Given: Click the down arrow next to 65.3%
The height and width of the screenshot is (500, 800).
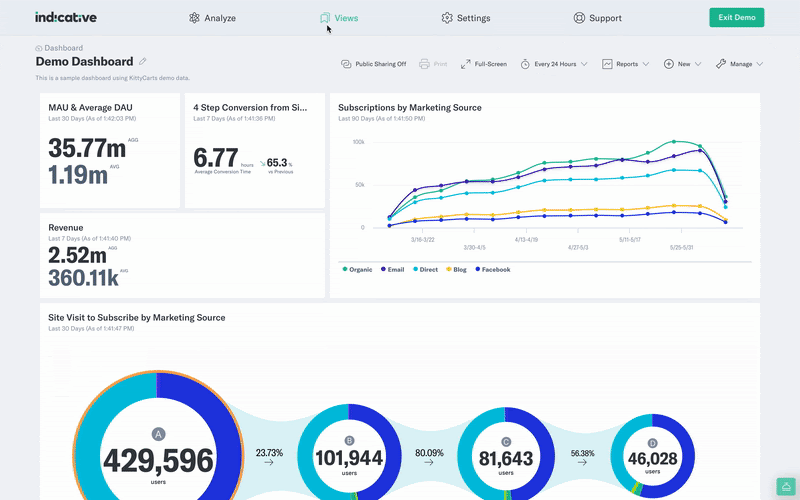Looking at the screenshot, I should (x=262, y=163).
